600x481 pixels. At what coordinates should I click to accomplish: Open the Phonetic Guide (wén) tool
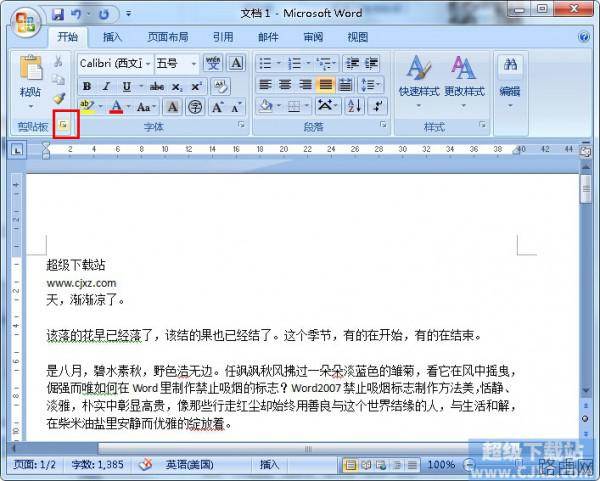(x=213, y=64)
